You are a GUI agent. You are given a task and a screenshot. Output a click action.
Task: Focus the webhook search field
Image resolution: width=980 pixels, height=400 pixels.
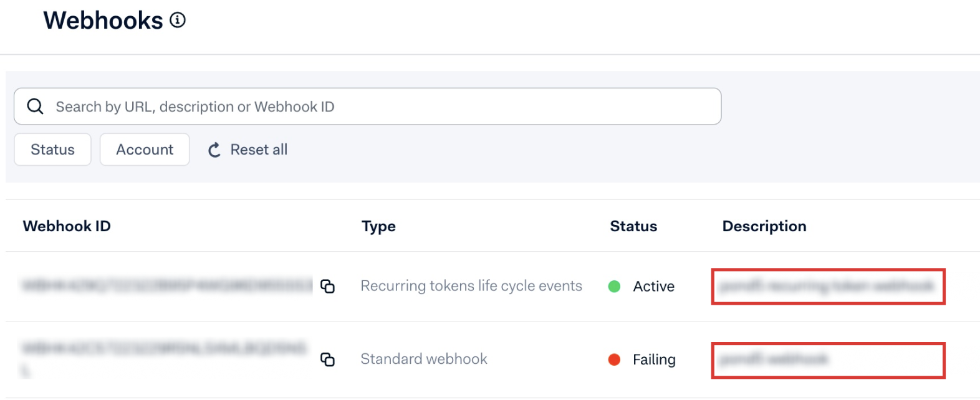[367, 107]
